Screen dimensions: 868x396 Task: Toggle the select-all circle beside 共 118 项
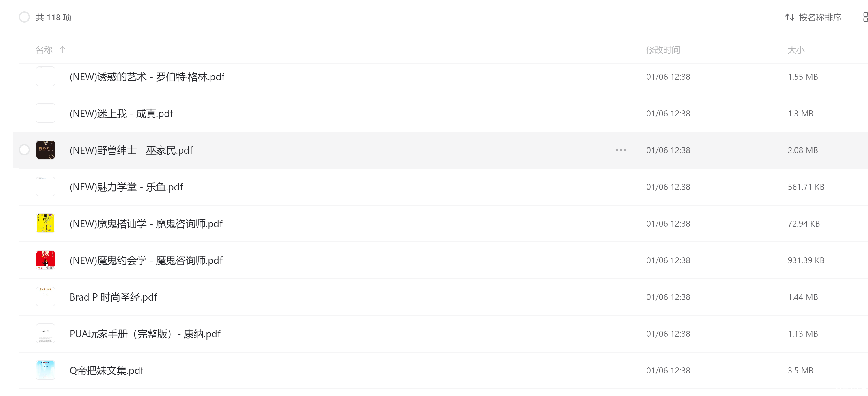pyautogui.click(x=24, y=17)
